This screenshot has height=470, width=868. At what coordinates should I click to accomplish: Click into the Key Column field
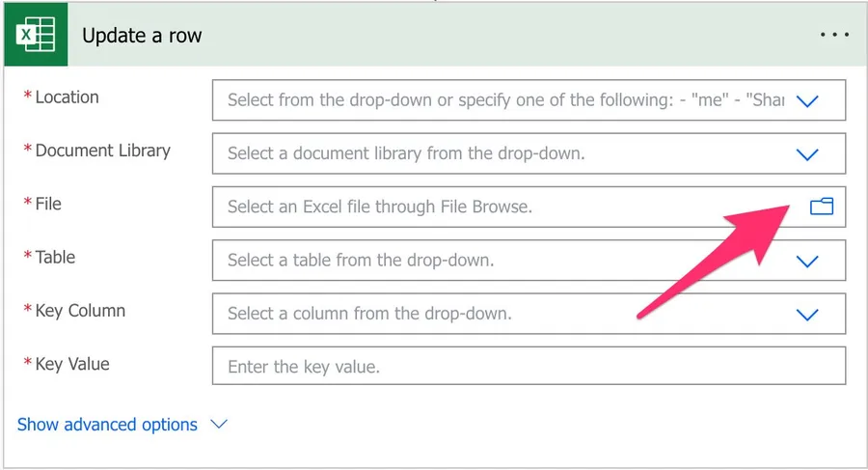pyautogui.click(x=502, y=315)
